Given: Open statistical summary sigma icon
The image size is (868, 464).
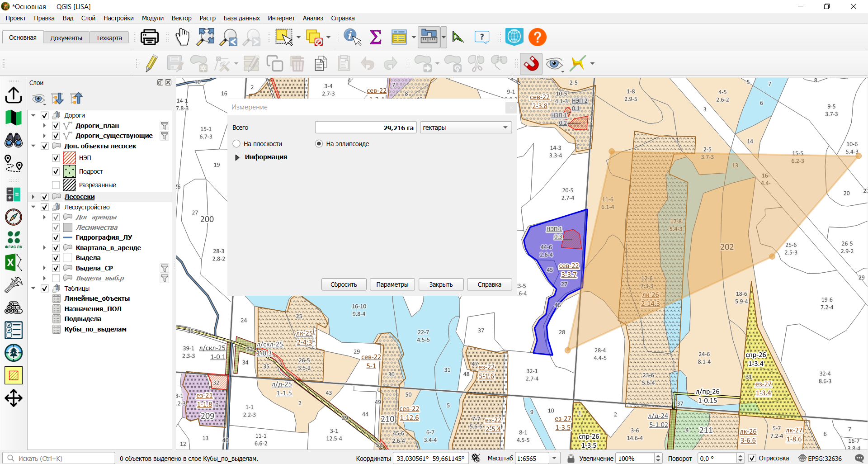Looking at the screenshot, I should tap(375, 37).
